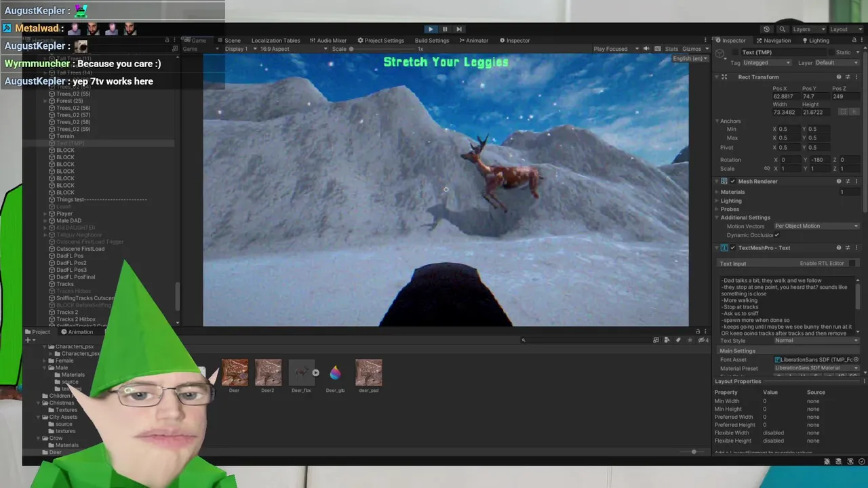Image resolution: width=868 pixels, height=488 pixels.
Task: Select the Male DAD object in Hierarchy
Action: (68, 220)
